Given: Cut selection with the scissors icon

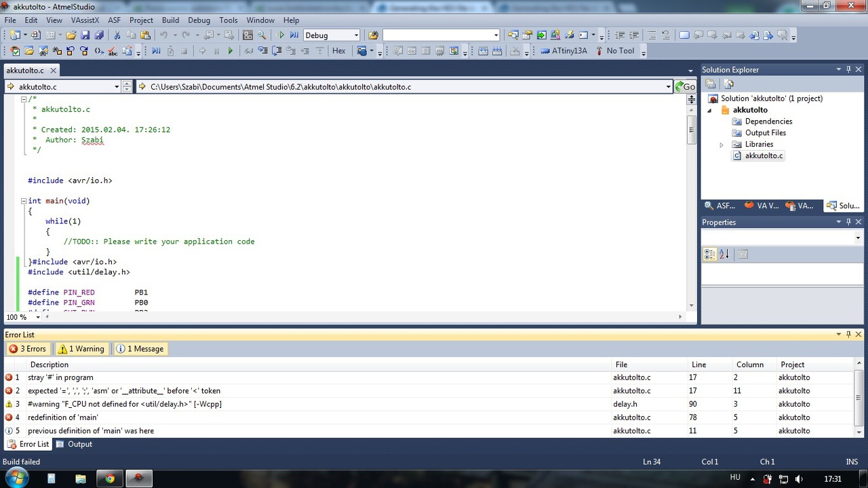Looking at the screenshot, I should point(117,35).
